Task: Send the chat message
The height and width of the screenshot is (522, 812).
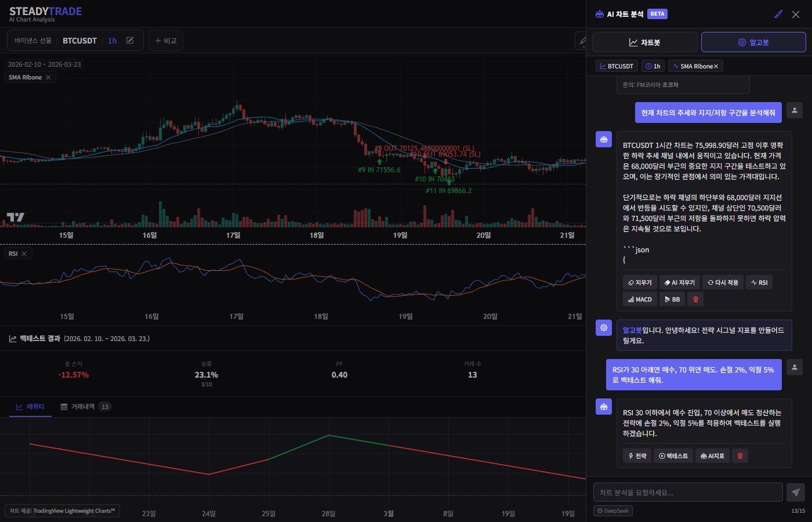Action: click(x=796, y=492)
